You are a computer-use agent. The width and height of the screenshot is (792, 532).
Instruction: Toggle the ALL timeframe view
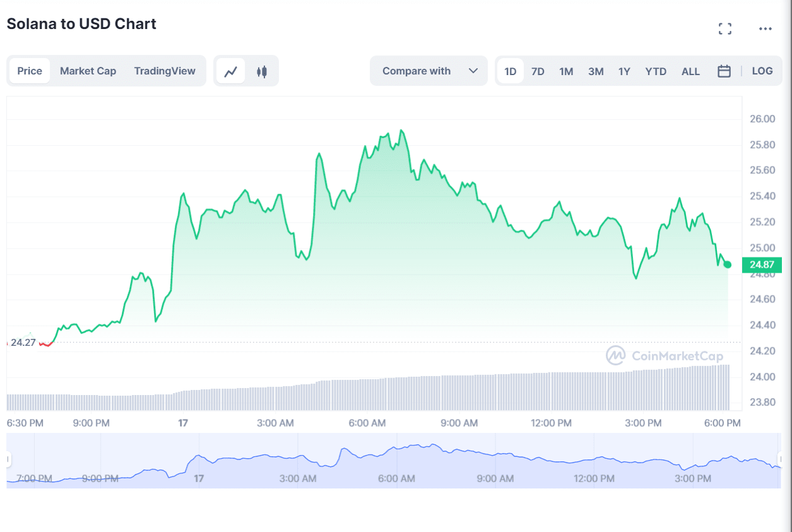pyautogui.click(x=690, y=71)
